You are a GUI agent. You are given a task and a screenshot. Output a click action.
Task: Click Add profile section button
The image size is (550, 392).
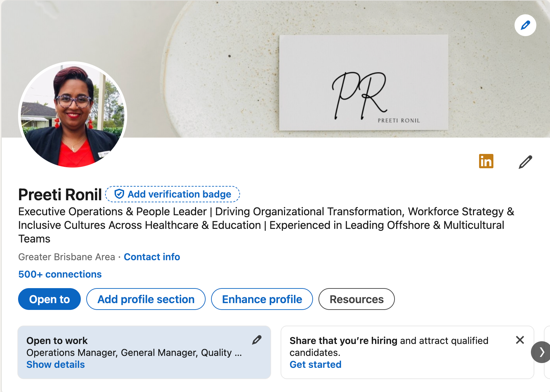click(146, 299)
